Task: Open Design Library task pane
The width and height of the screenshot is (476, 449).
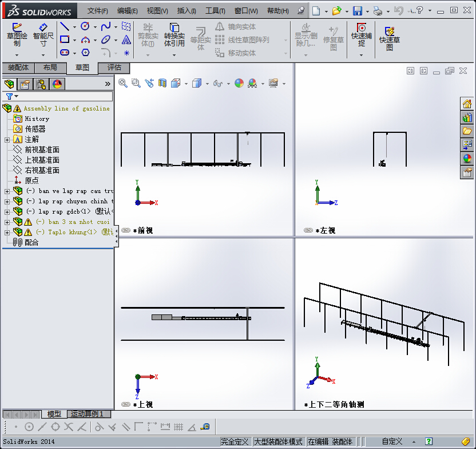Action: click(467, 117)
